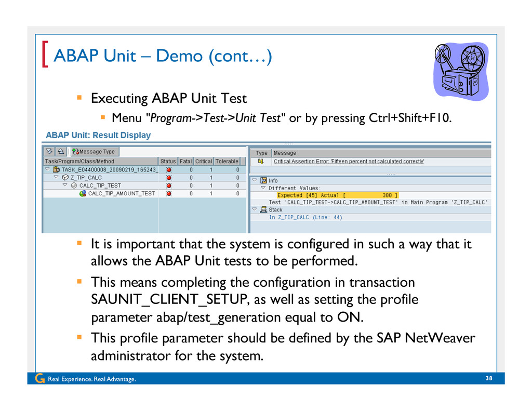Click the class circle icon beside CALC_TIP_TEST
The height and width of the screenshot is (411, 532).
click(x=74, y=185)
